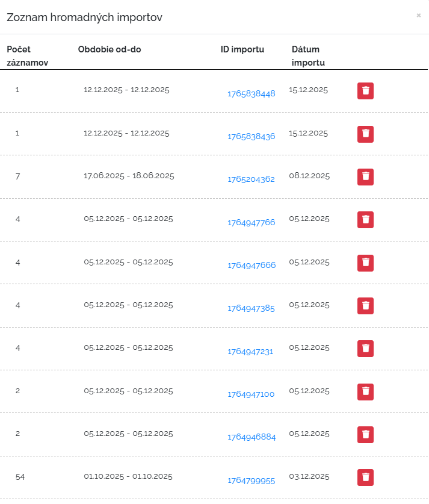Delete import with ID 1765838448

(365, 91)
